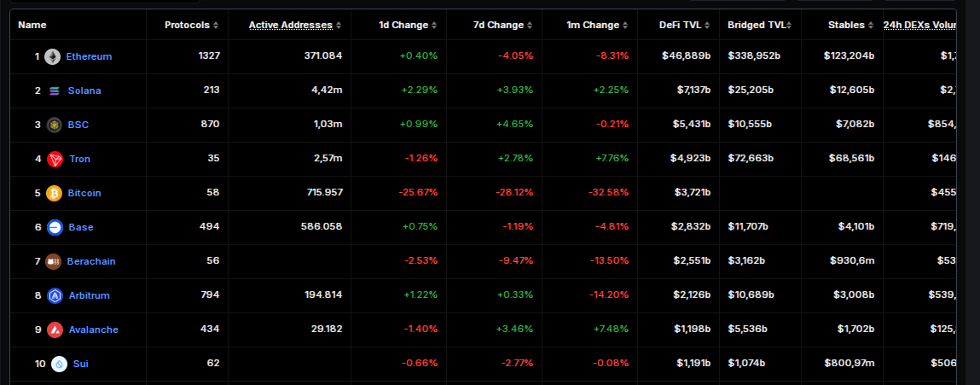The width and height of the screenshot is (980, 385).
Task: Click the Ethereum chain logo icon
Action: tap(53, 56)
